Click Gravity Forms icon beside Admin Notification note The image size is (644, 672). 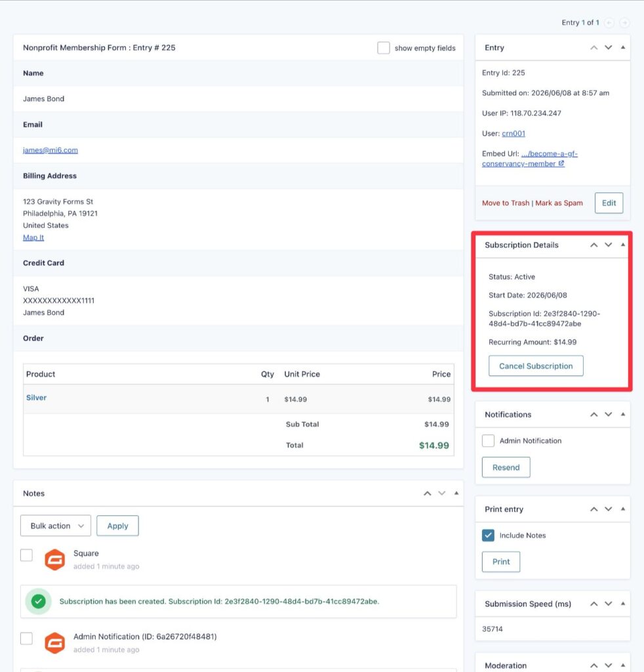click(55, 643)
